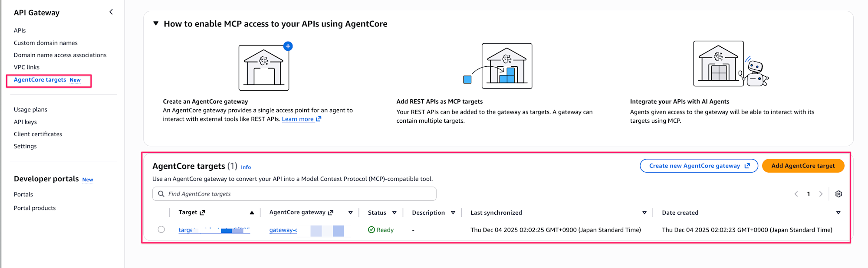This screenshot has height=268, width=868.
Task: Select the AgentCore target row radio button
Action: click(161, 229)
